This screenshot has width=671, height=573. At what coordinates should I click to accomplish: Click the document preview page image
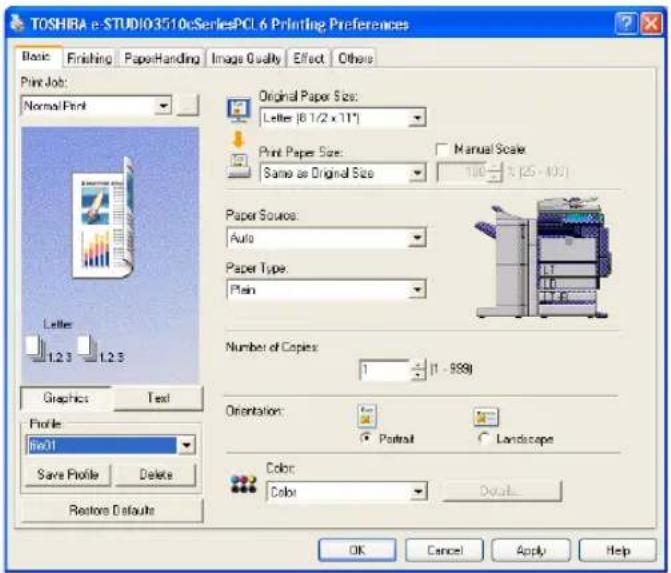104,219
